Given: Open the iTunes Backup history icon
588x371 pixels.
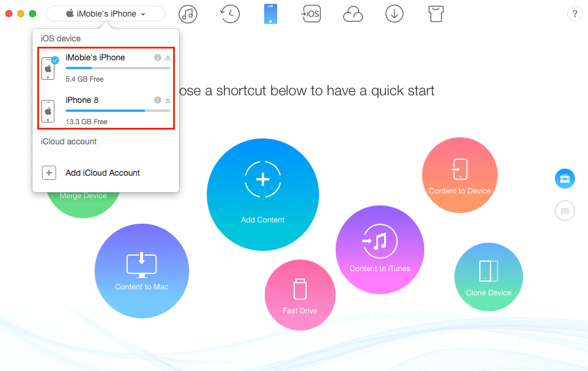Looking at the screenshot, I should click(x=229, y=14).
